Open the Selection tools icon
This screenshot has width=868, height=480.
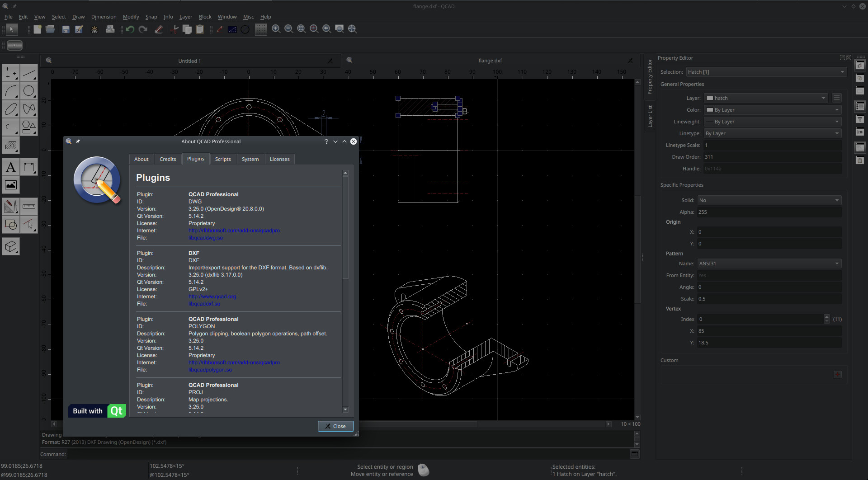pos(28,225)
